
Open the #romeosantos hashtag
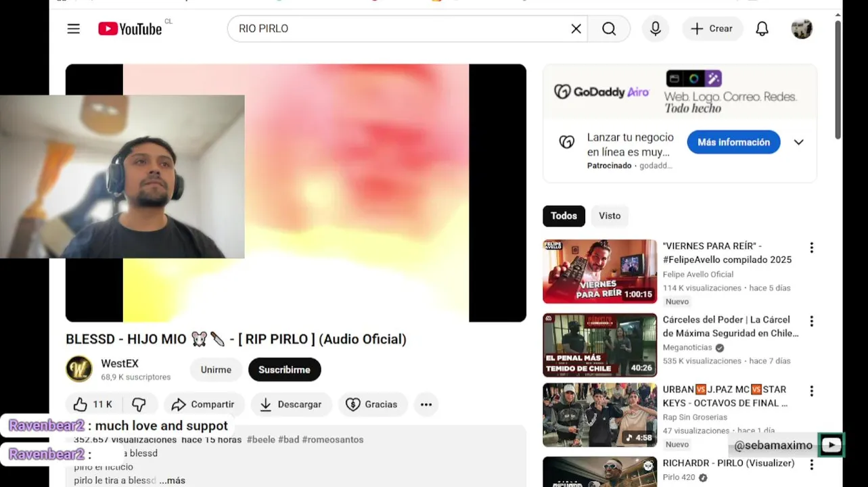click(333, 440)
